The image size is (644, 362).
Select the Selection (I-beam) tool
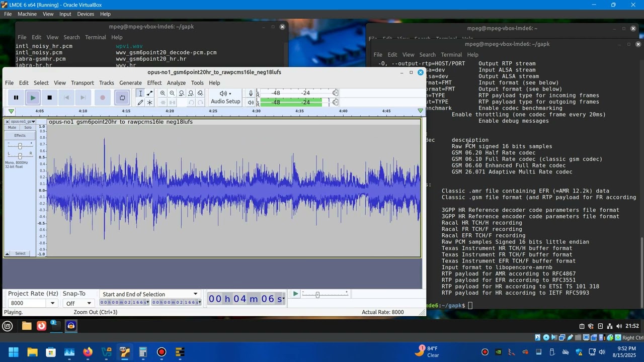point(140,93)
